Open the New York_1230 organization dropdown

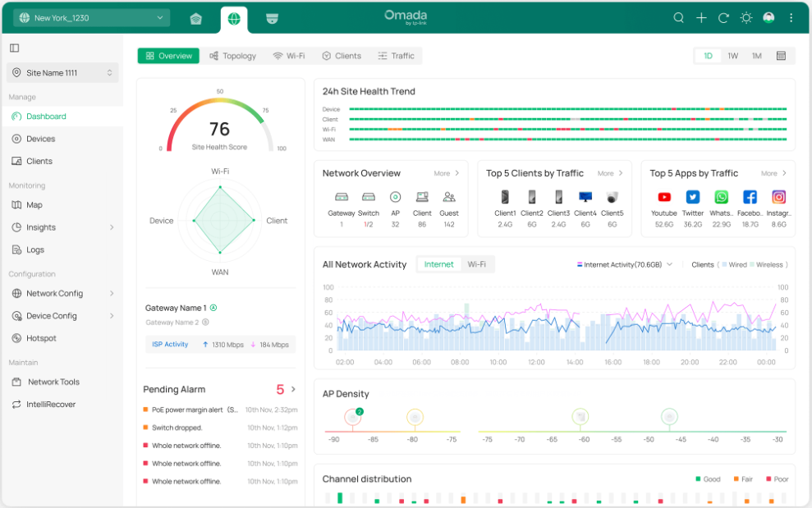(x=91, y=18)
